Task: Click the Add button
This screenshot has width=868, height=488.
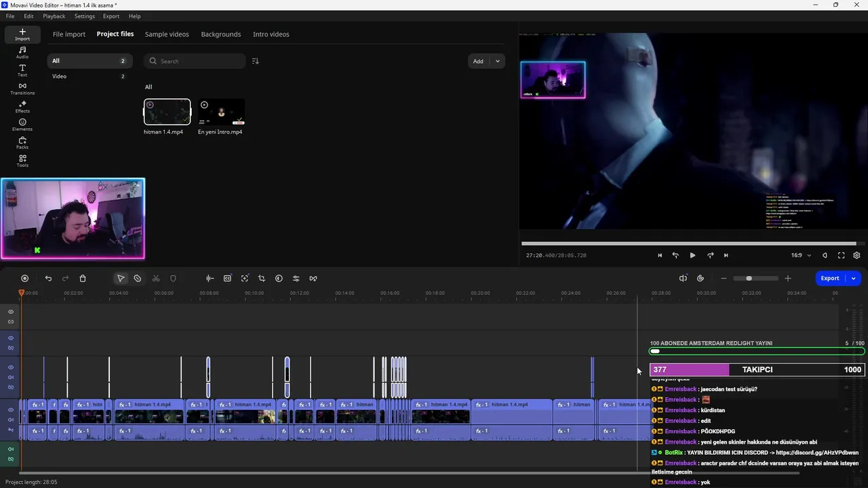Action: point(479,61)
